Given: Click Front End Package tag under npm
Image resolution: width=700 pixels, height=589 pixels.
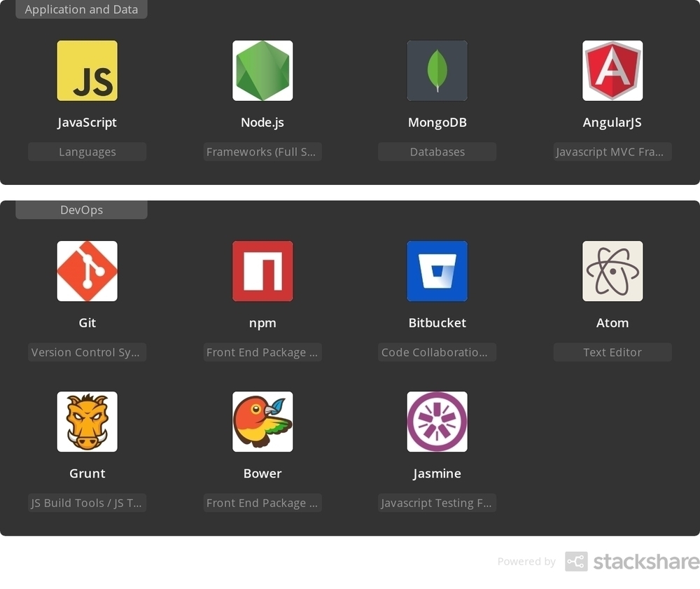Looking at the screenshot, I should click(262, 352).
